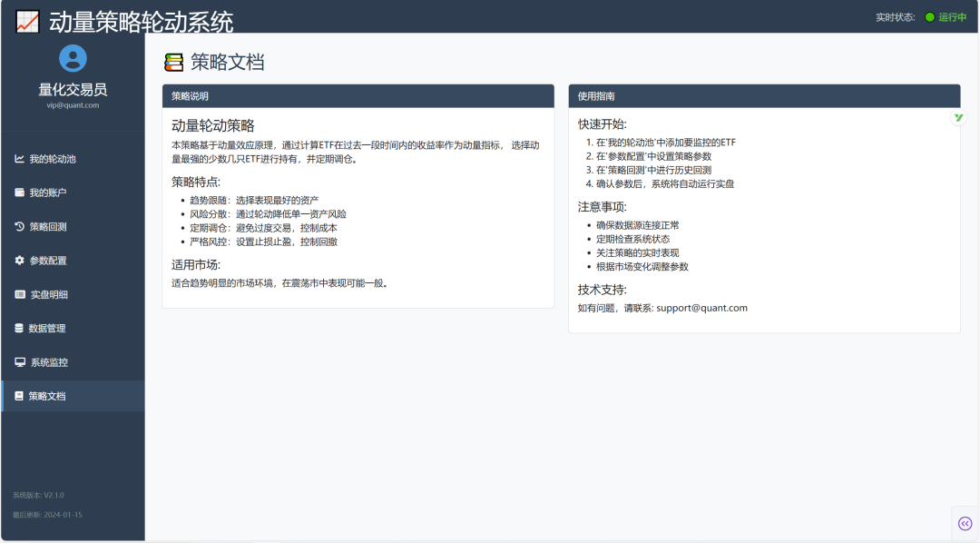Open the 参数配置 menu entry
The width and height of the screenshot is (980, 543).
[73, 261]
